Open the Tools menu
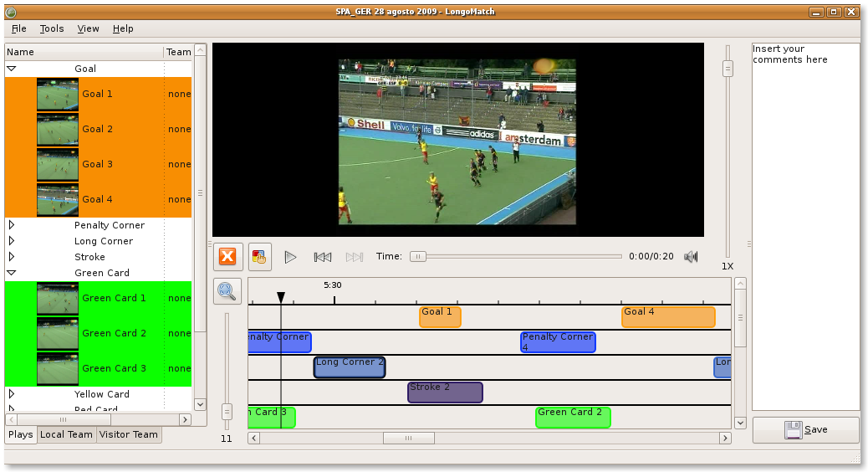Viewport: 868px width, 472px height. pyautogui.click(x=52, y=28)
